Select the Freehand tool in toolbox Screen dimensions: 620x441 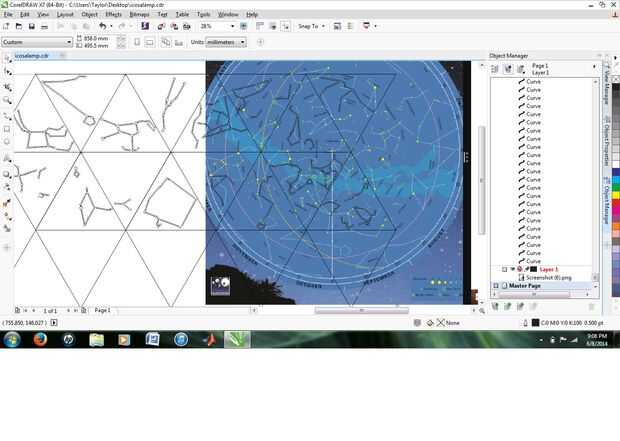tap(7, 117)
